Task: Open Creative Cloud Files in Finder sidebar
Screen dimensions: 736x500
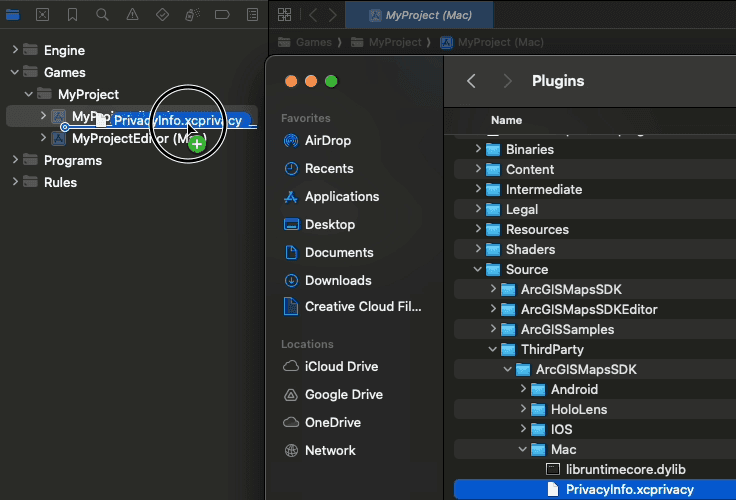Action: click(353, 307)
